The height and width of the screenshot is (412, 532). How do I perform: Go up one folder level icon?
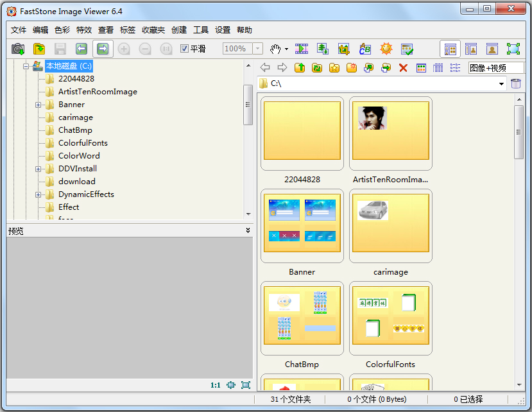[300, 67]
